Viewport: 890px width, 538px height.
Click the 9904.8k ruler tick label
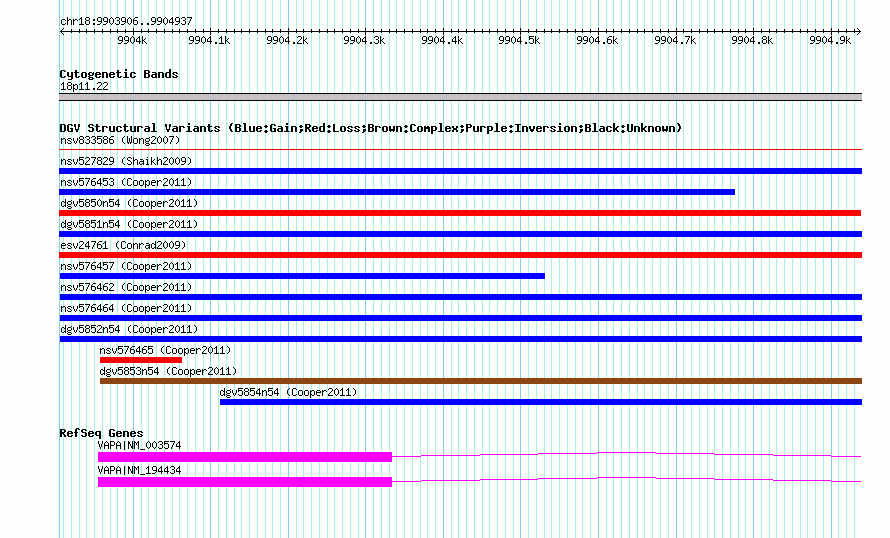click(x=752, y=40)
